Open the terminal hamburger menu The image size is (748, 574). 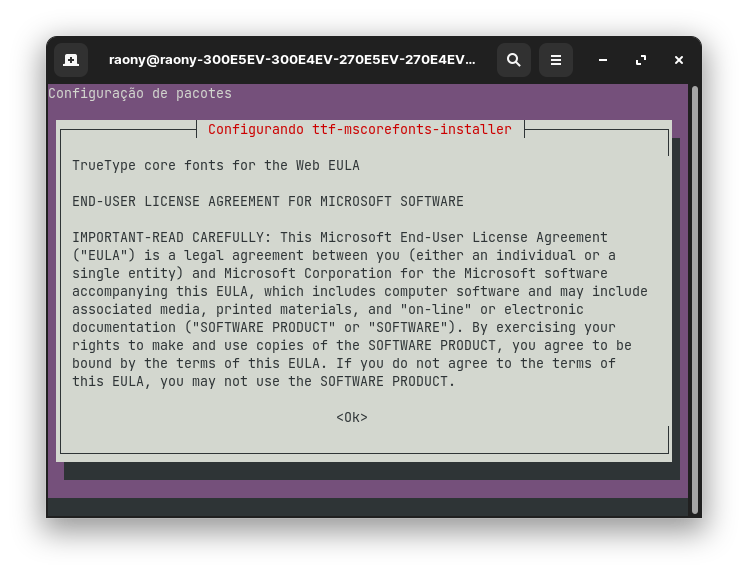pyautogui.click(x=556, y=60)
